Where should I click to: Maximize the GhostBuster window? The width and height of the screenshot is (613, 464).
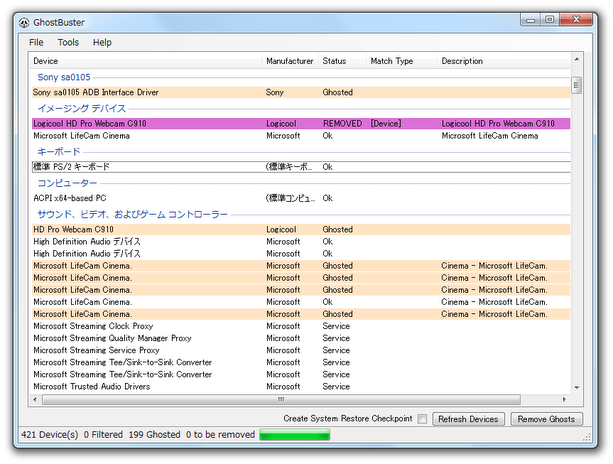pos(549,20)
